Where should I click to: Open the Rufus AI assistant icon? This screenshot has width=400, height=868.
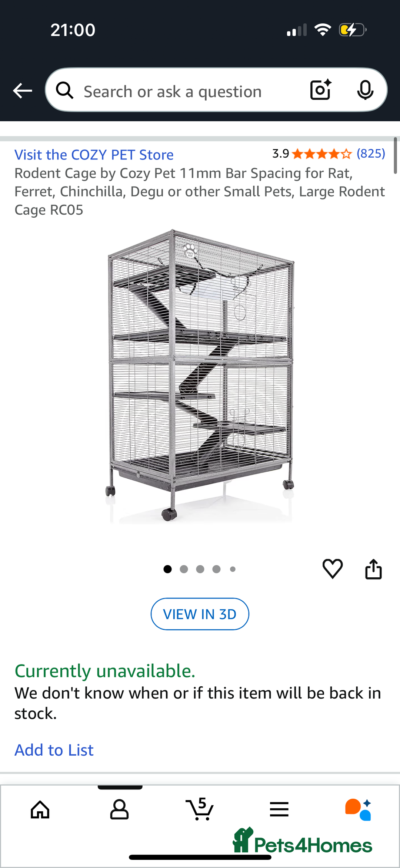tap(358, 809)
